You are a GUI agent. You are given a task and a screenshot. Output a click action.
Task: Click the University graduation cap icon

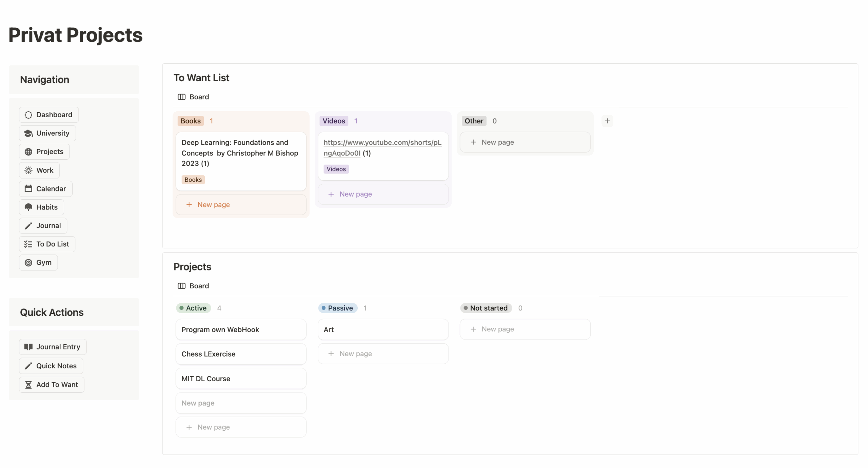[x=28, y=133]
